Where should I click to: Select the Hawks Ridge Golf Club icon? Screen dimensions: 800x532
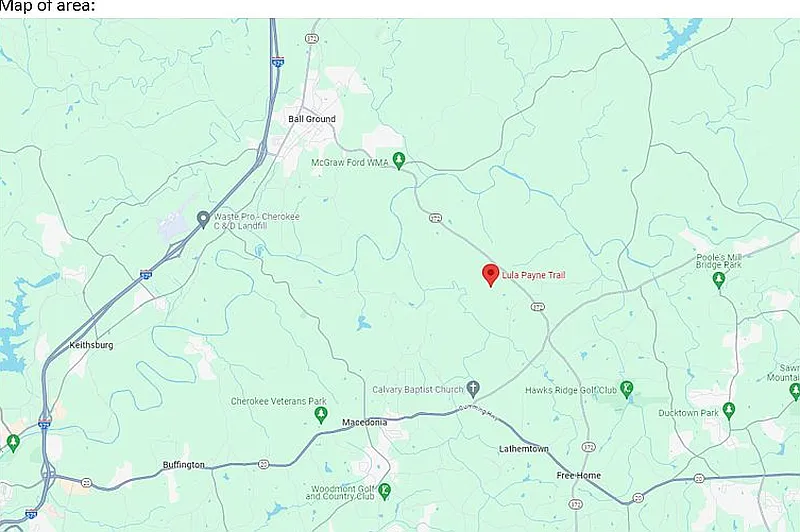pyautogui.click(x=627, y=389)
